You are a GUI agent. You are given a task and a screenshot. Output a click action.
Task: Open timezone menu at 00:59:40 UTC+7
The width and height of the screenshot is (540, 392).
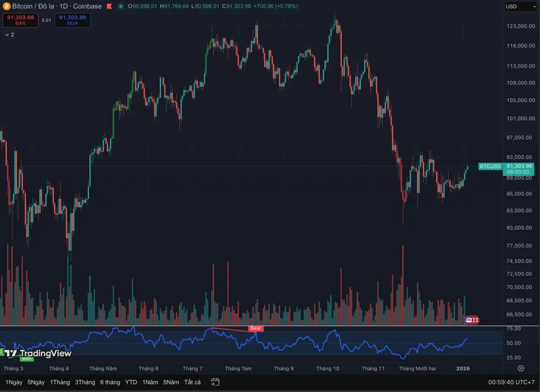click(x=511, y=382)
